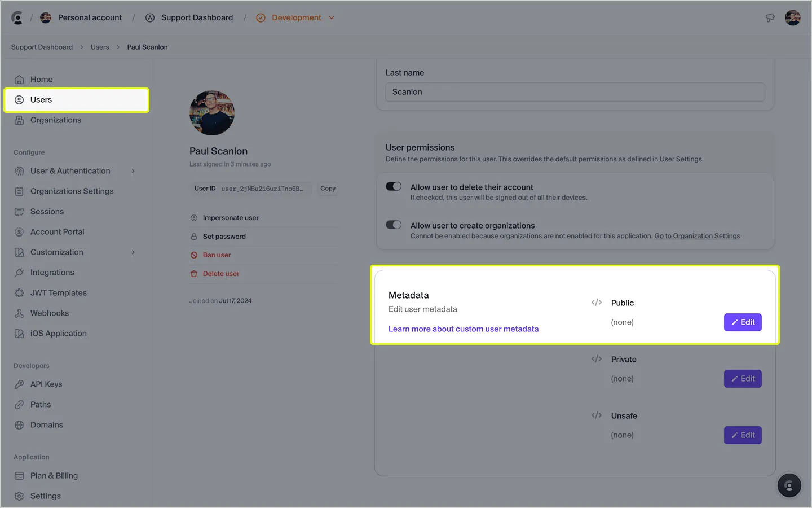Viewport: 812px width, 508px height.
Task: Click the iOS Application icon
Action: [19, 334]
